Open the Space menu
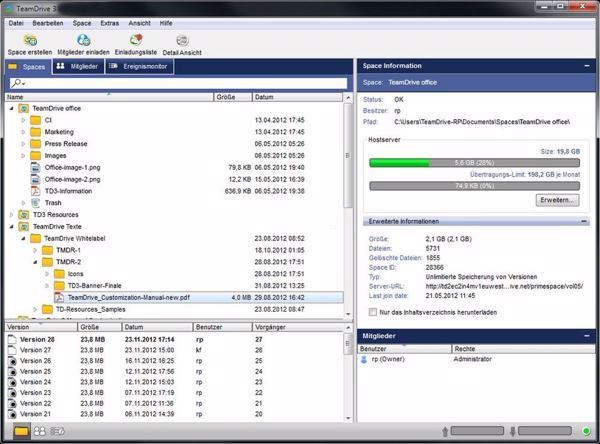600x444 pixels. [82, 23]
